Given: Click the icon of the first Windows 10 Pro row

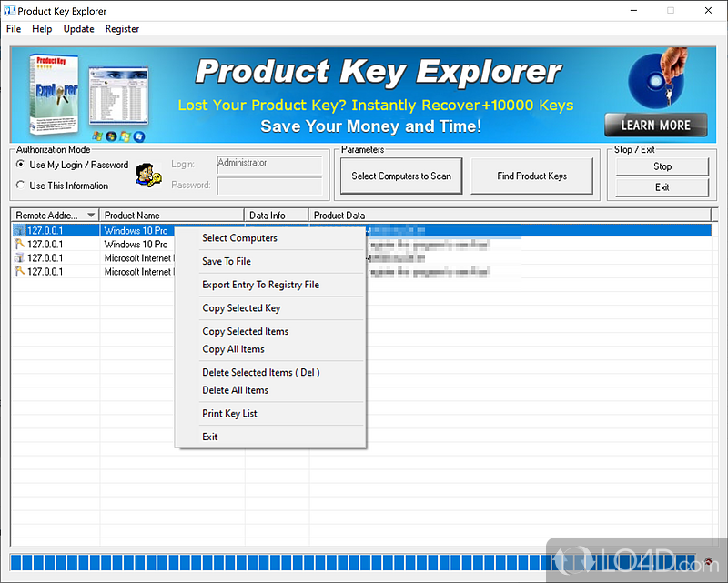Looking at the screenshot, I should pos(18,231).
